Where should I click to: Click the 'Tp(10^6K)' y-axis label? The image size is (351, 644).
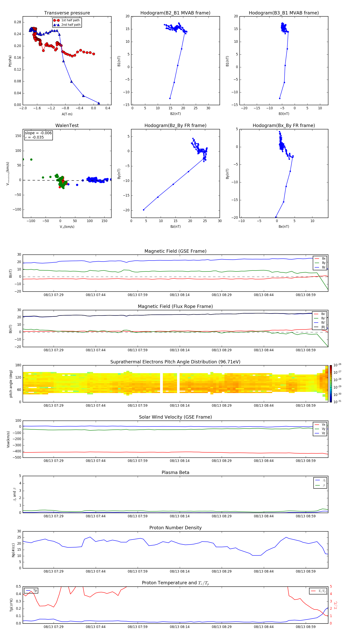tap(11, 605)
